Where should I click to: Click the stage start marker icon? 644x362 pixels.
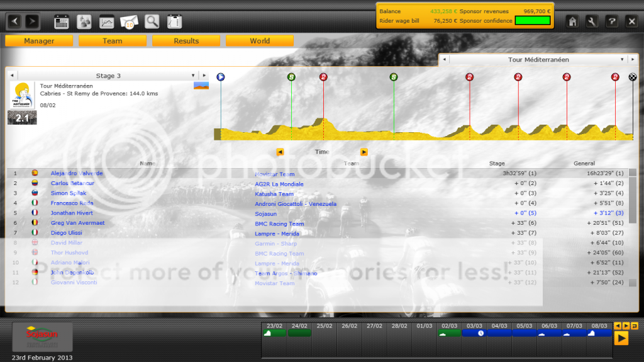click(x=221, y=77)
